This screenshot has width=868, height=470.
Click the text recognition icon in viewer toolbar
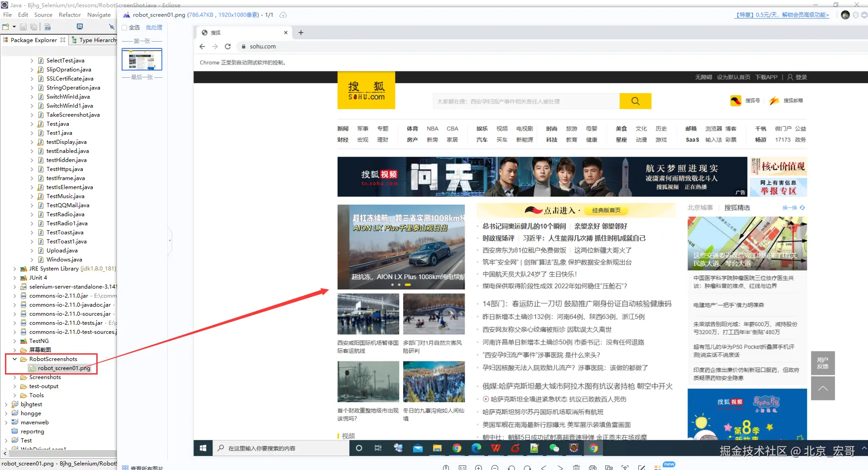tap(625, 467)
